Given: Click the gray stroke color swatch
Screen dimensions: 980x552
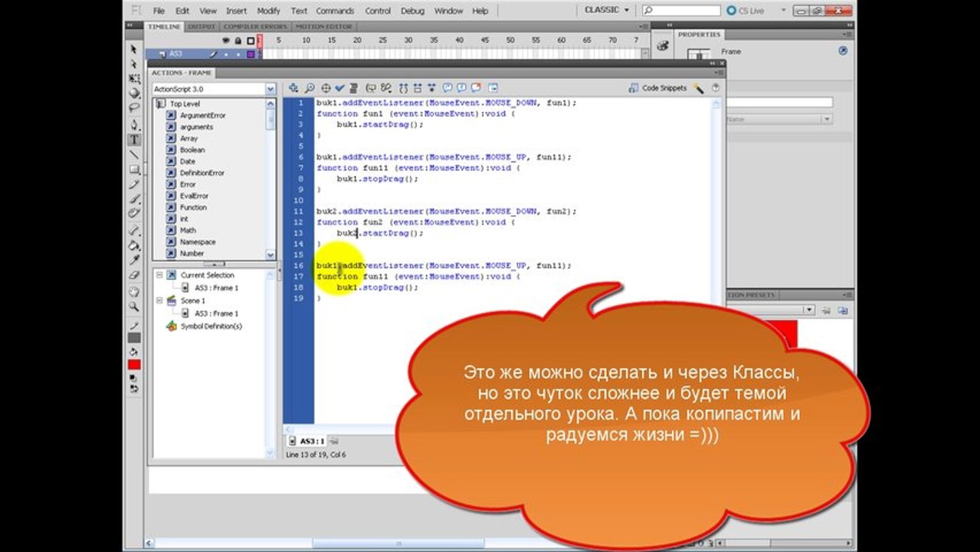Looking at the screenshot, I should click(x=134, y=338).
